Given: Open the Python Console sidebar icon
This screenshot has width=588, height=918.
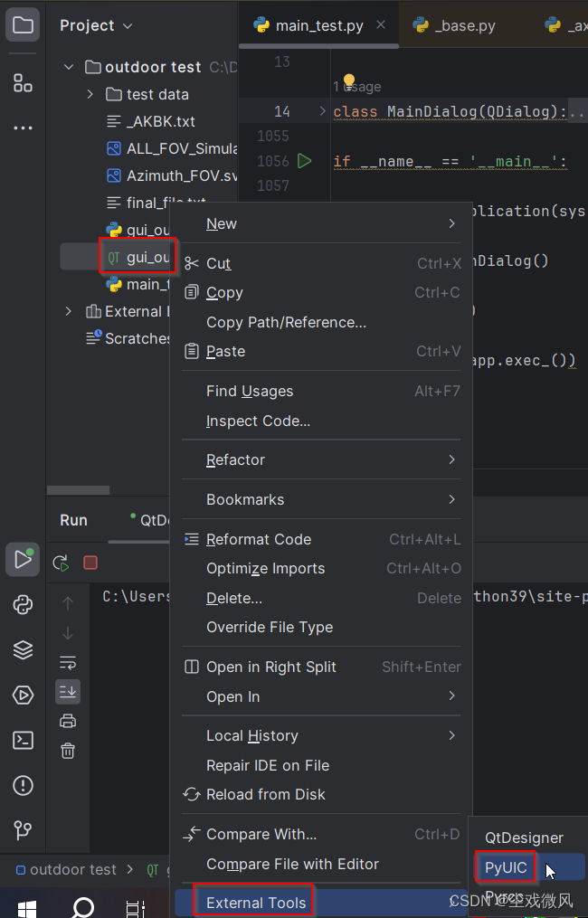Looking at the screenshot, I should [23, 604].
